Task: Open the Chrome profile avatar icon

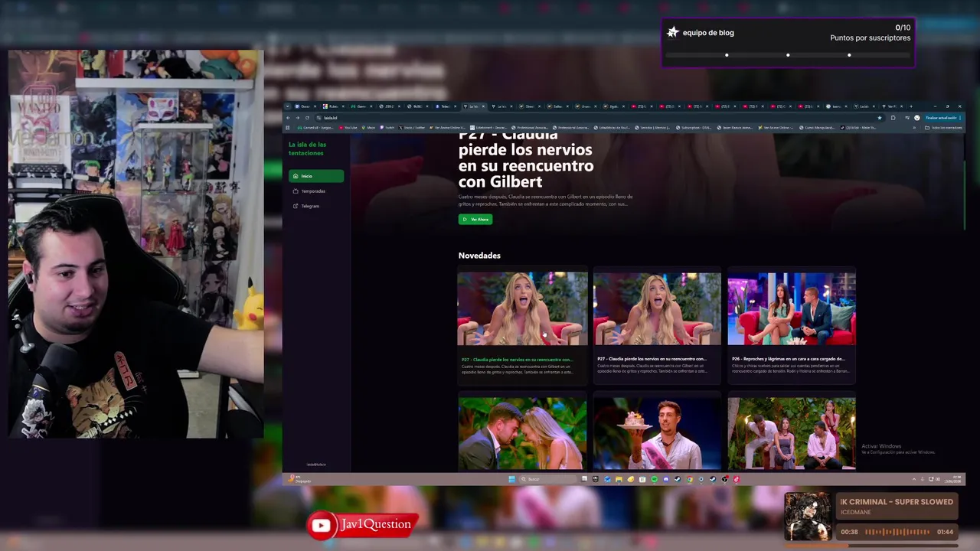Action: (x=917, y=118)
